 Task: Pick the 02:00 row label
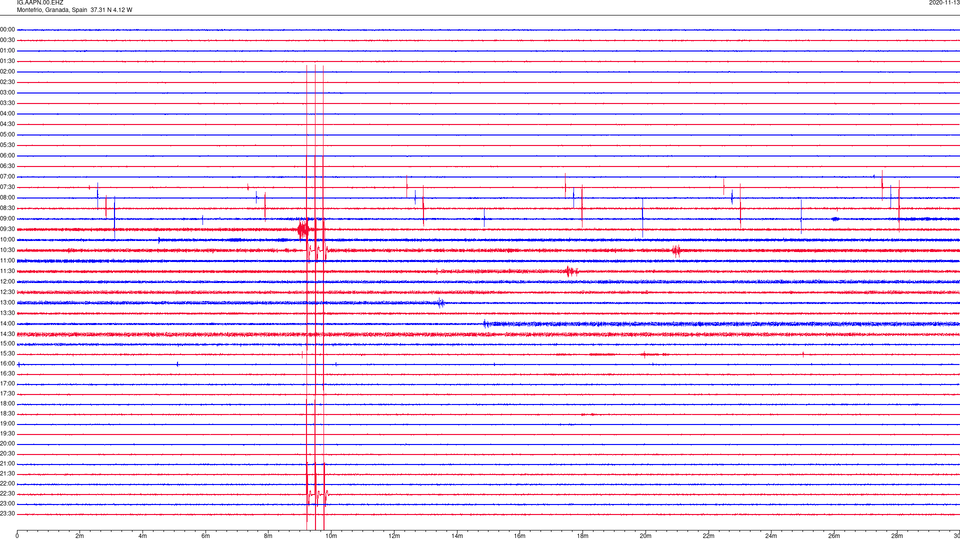[7, 72]
